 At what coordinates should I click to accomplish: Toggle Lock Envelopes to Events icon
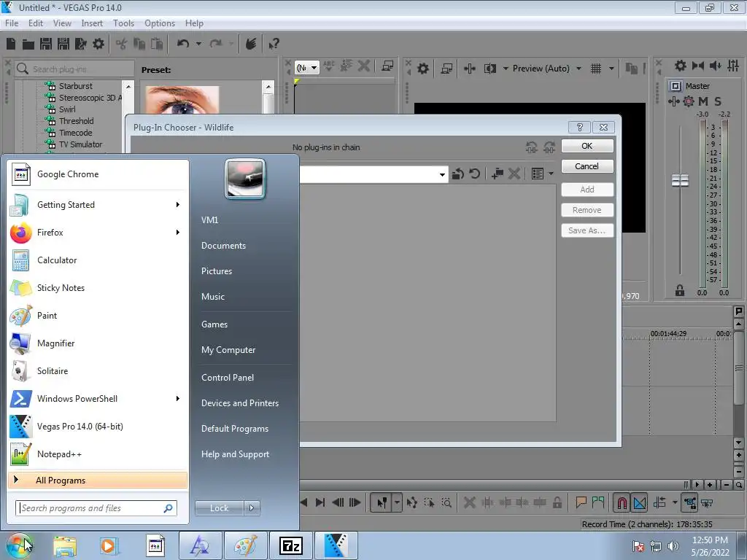689,502
